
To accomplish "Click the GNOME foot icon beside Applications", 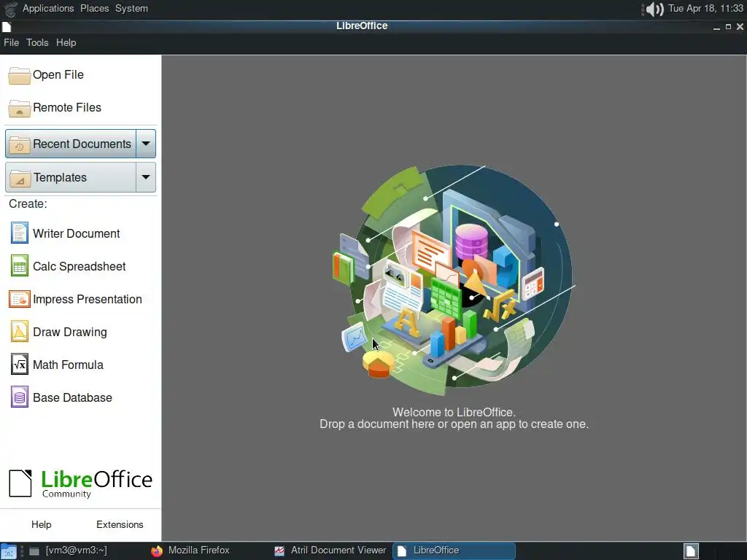I will click(x=10, y=9).
